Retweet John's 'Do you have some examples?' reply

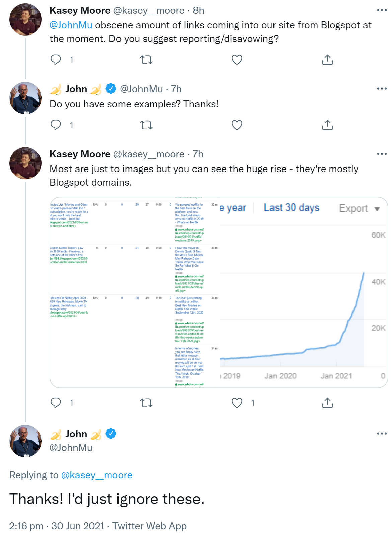click(x=146, y=126)
